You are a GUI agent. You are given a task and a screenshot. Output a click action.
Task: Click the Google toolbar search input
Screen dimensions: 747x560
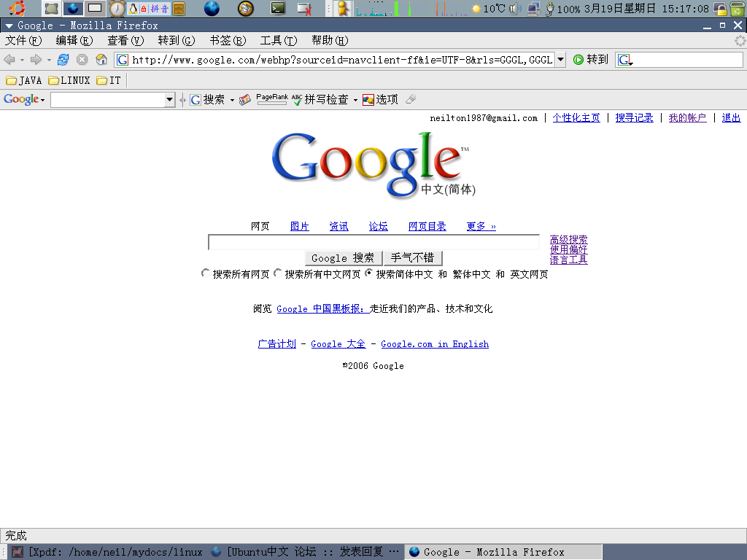(x=108, y=99)
